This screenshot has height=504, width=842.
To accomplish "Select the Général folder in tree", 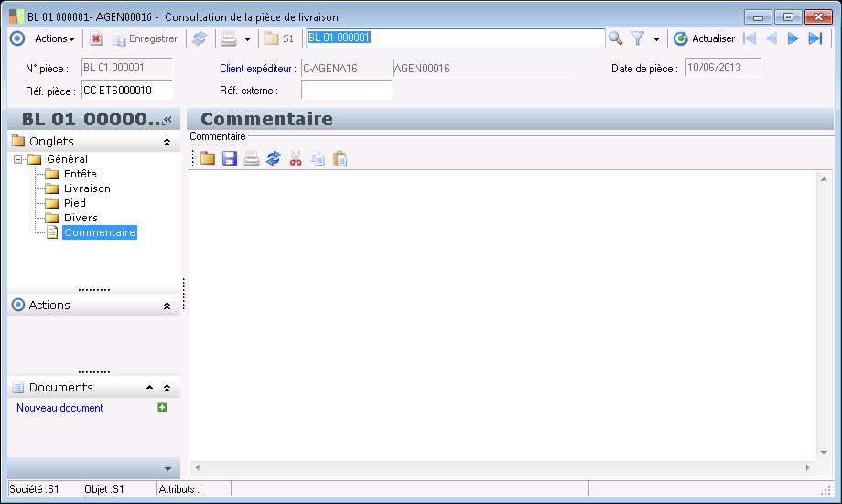I will pos(67,159).
